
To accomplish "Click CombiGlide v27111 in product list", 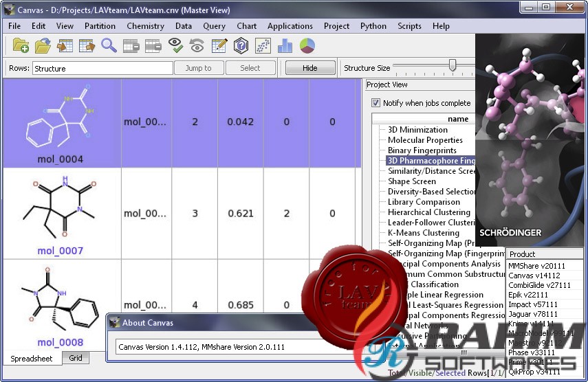I will coord(539,285).
